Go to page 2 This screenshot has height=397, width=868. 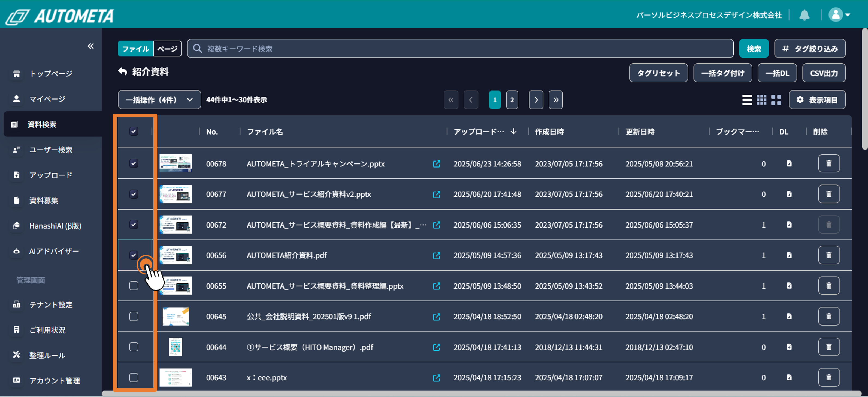[512, 100]
